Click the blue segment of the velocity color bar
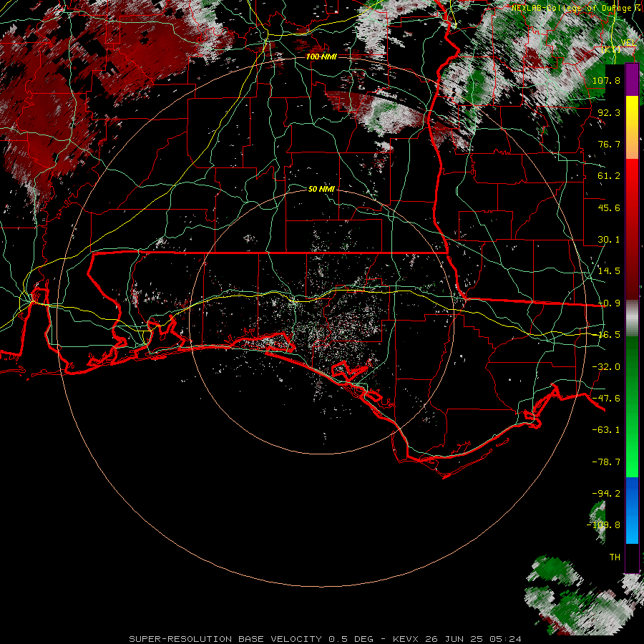The width and height of the screenshot is (644, 644). (x=632, y=510)
